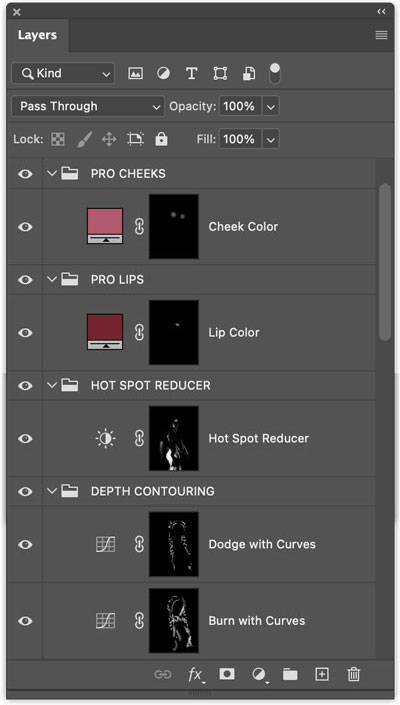Collapse the PRO CHEEKS group
Screen dimensions: 400x705
52,173
